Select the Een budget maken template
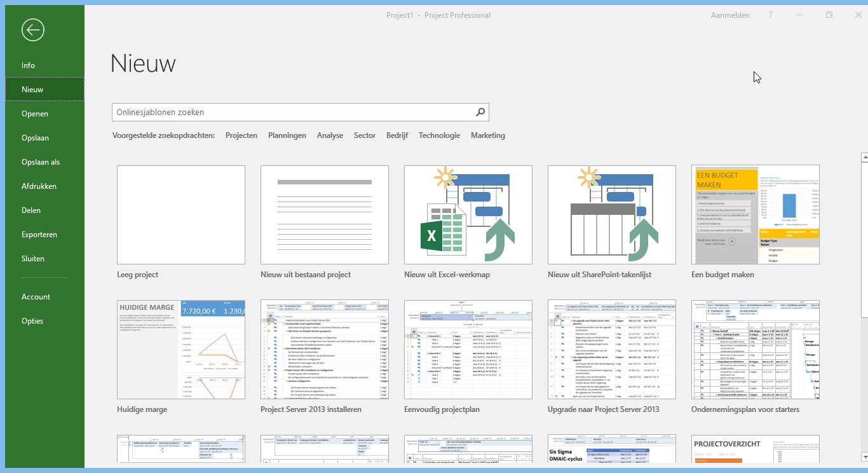 (756, 215)
